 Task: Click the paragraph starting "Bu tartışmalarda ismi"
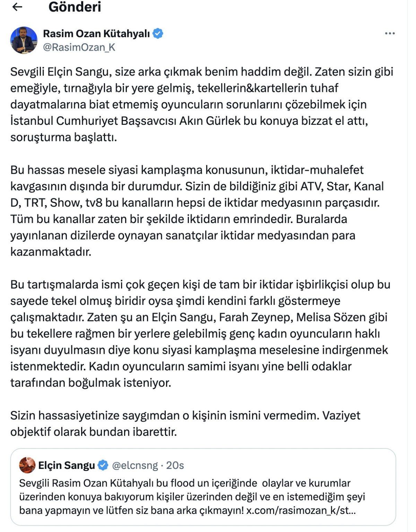tap(200, 333)
